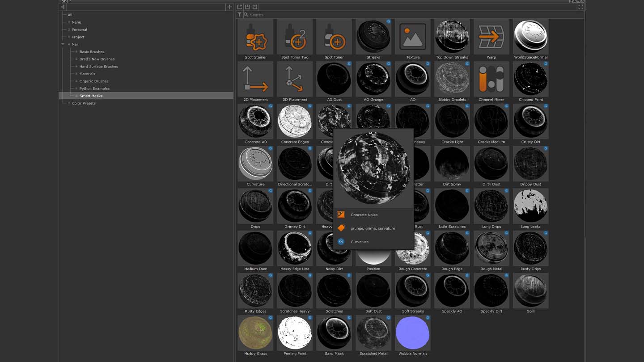This screenshot has height=362, width=644.
Task: Toggle fullscreen view of shelf contents
Action: pos(580,7)
